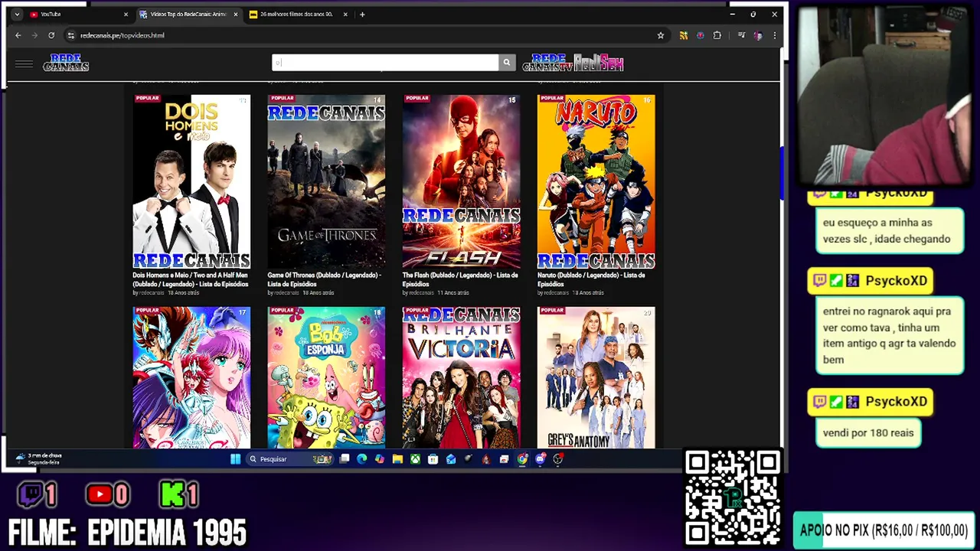Click redecanais author link under Naruto
The height and width of the screenshot is (551, 980).
[556, 292]
